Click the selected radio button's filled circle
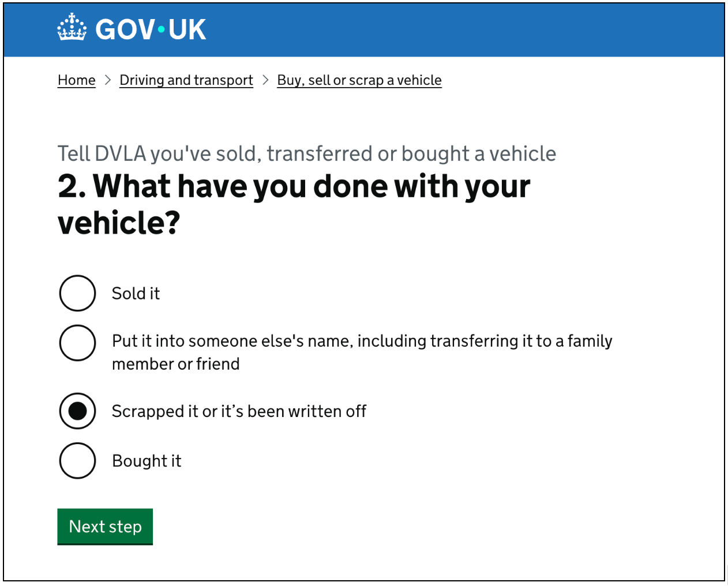Viewport: 728px width, 586px height. click(77, 411)
